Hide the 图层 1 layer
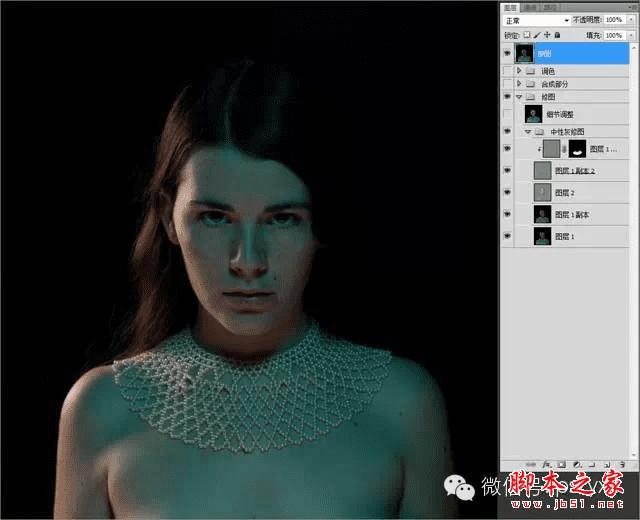Screen dimensions: 640x520 pyautogui.click(x=507, y=236)
